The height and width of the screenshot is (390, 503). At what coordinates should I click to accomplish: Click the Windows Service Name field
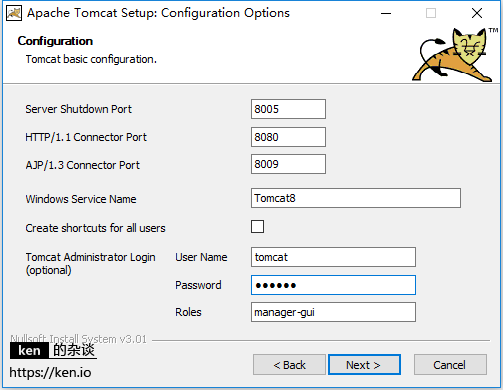click(356, 198)
